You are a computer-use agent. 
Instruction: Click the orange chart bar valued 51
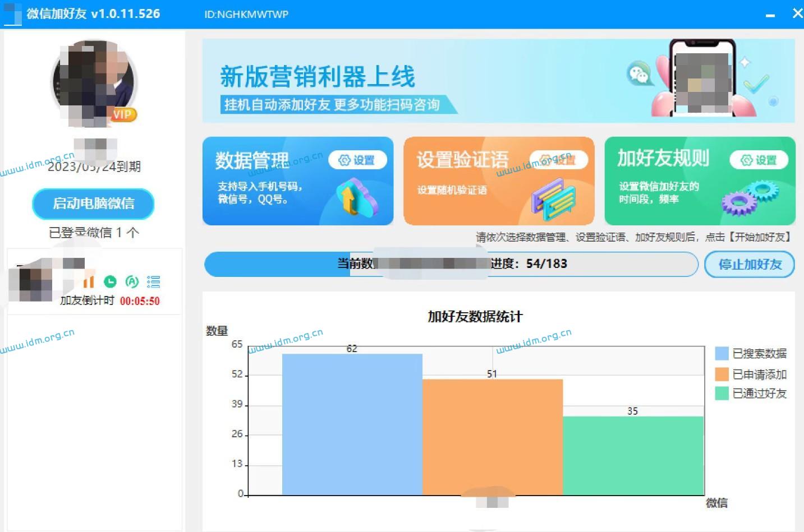tap(493, 437)
